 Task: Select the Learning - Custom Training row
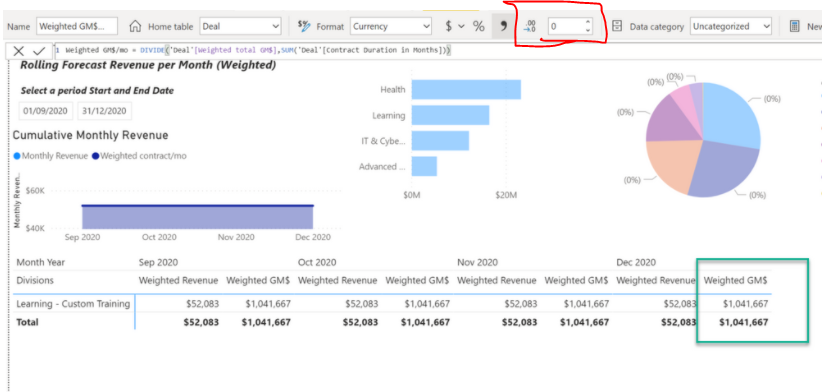pos(73,304)
